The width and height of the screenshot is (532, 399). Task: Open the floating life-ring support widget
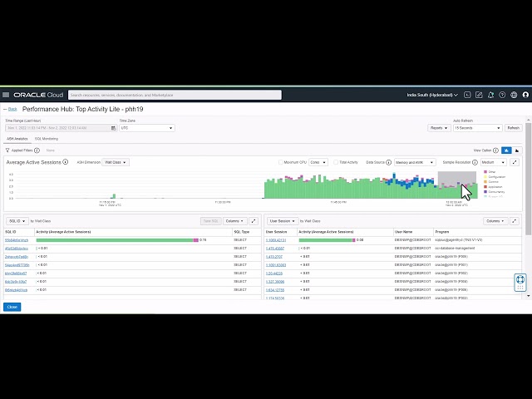tap(520, 283)
